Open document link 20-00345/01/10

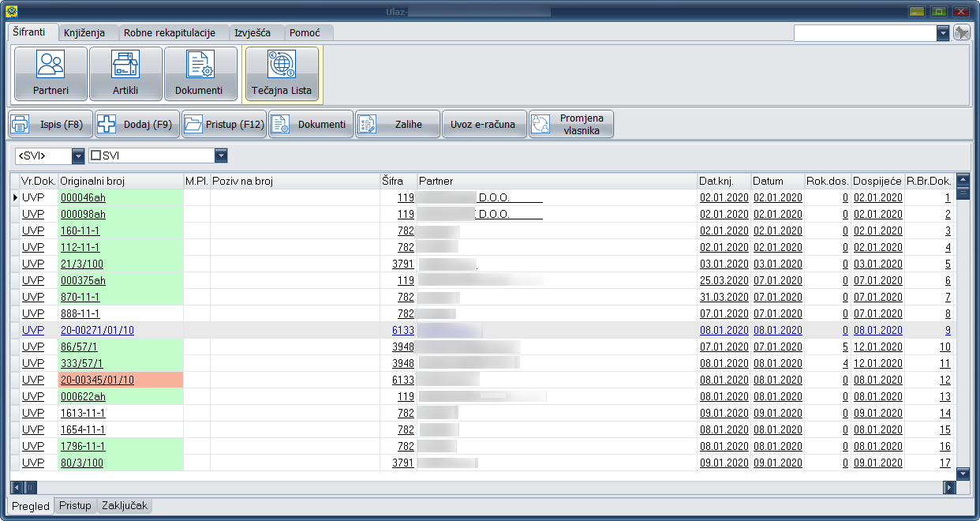pyautogui.click(x=97, y=380)
